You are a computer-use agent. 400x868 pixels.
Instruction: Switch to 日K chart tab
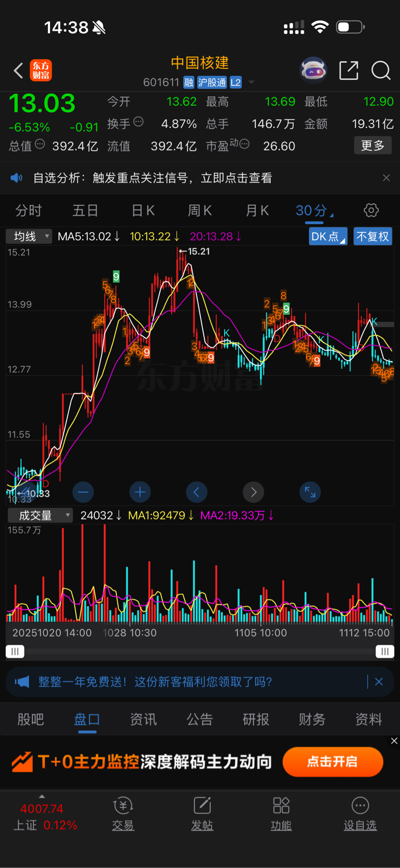pos(143,211)
